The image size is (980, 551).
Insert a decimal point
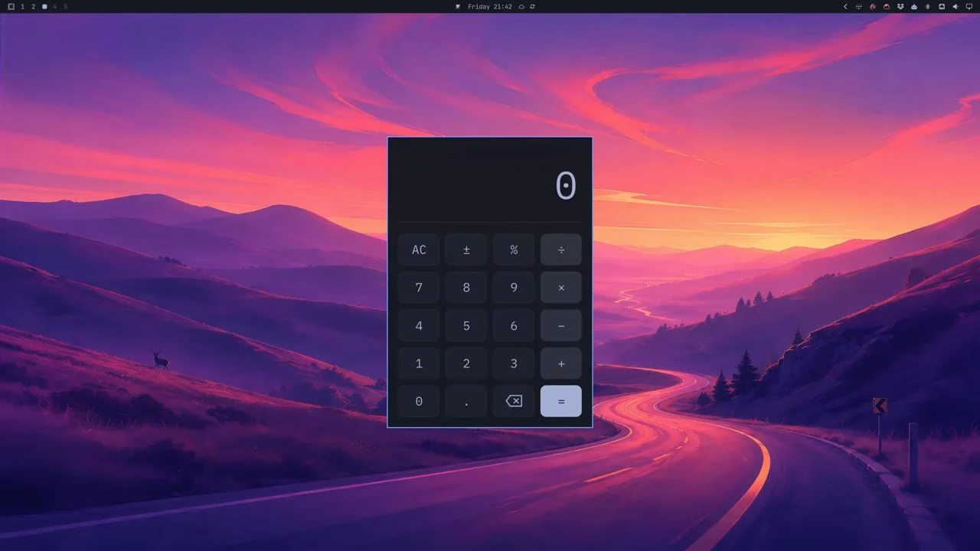(466, 401)
